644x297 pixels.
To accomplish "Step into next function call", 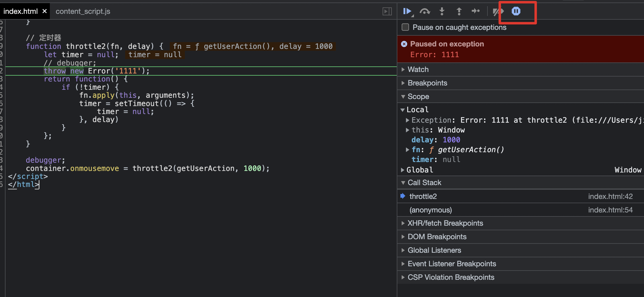I will (x=442, y=11).
